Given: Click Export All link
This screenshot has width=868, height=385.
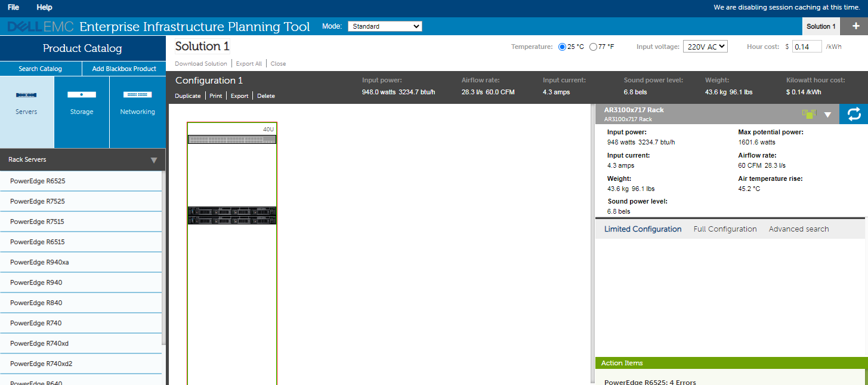Looking at the screenshot, I should (249, 64).
